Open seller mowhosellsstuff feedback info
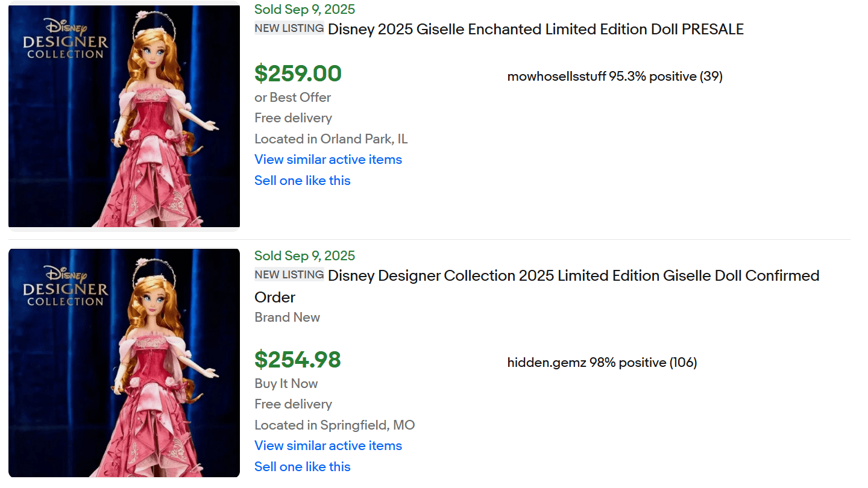Viewport: 868px width, 488px height. click(x=614, y=77)
